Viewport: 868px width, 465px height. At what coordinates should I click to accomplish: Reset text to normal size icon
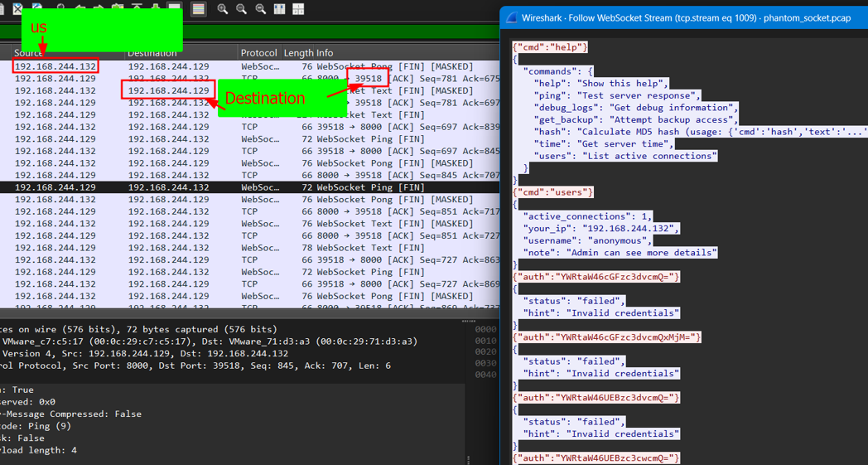point(260,9)
